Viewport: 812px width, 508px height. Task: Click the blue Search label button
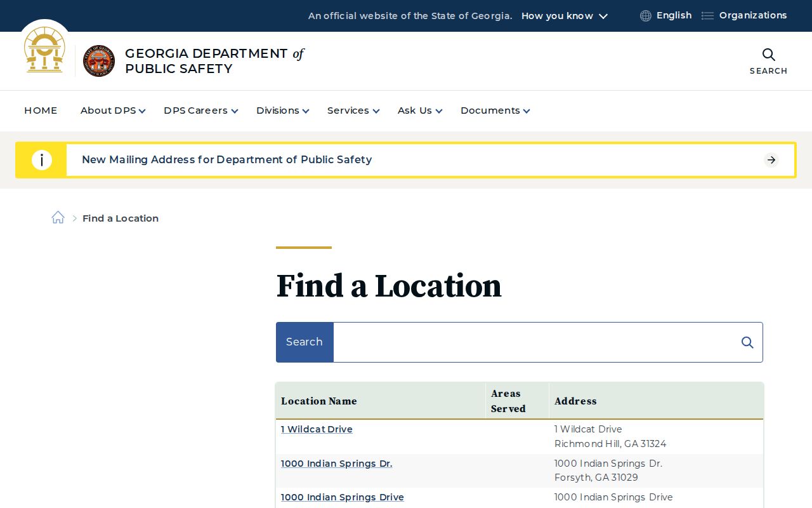tap(304, 342)
